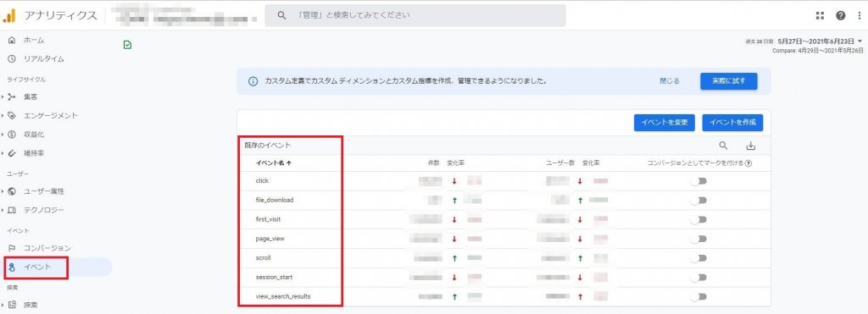
Task: Toggle conversion mark for click event
Action: tap(698, 181)
